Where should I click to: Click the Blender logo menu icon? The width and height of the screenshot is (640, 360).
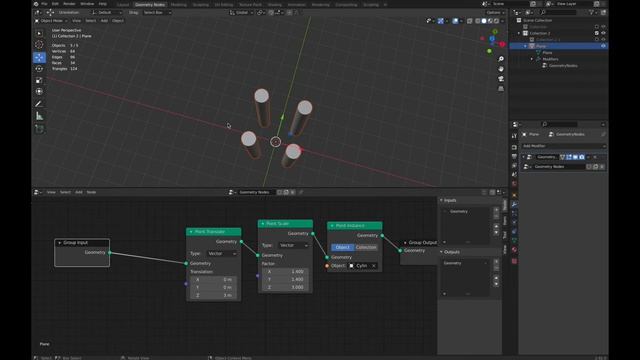[x=36, y=4]
